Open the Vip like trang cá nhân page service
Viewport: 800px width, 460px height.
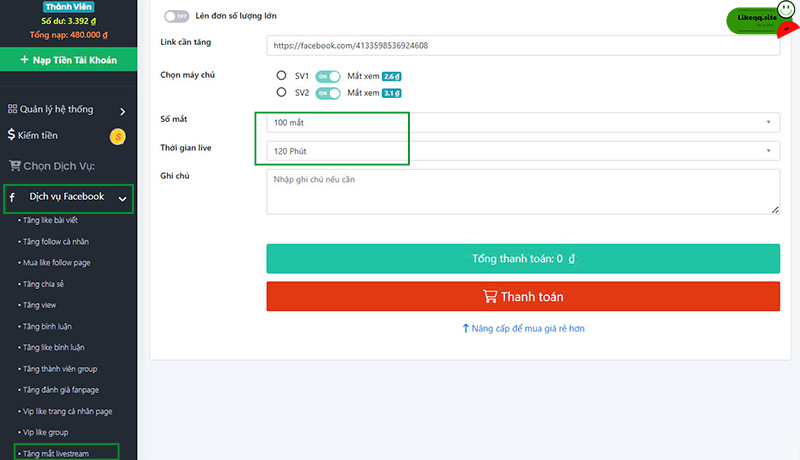pos(67,411)
